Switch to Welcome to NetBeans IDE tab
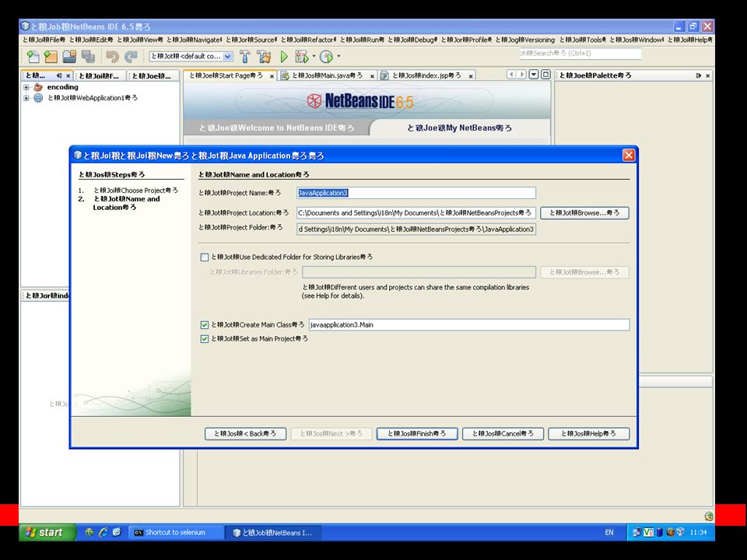The image size is (747, 560). click(x=276, y=128)
